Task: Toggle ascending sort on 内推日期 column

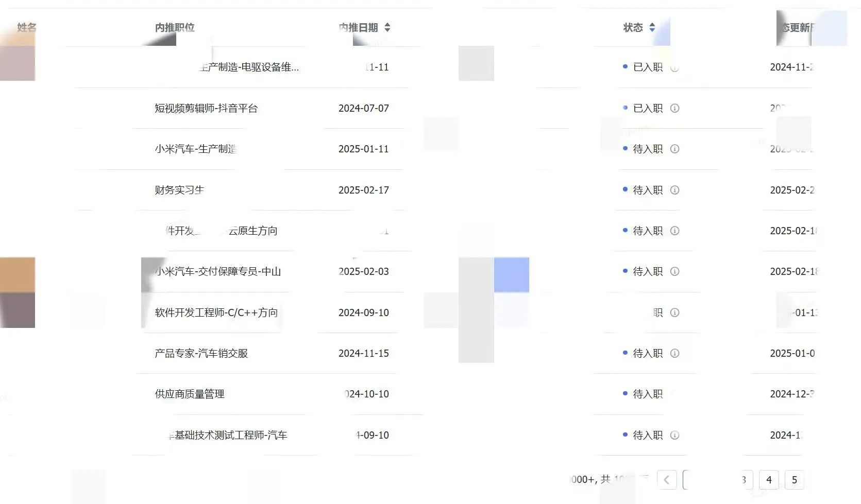Action: pyautogui.click(x=388, y=25)
